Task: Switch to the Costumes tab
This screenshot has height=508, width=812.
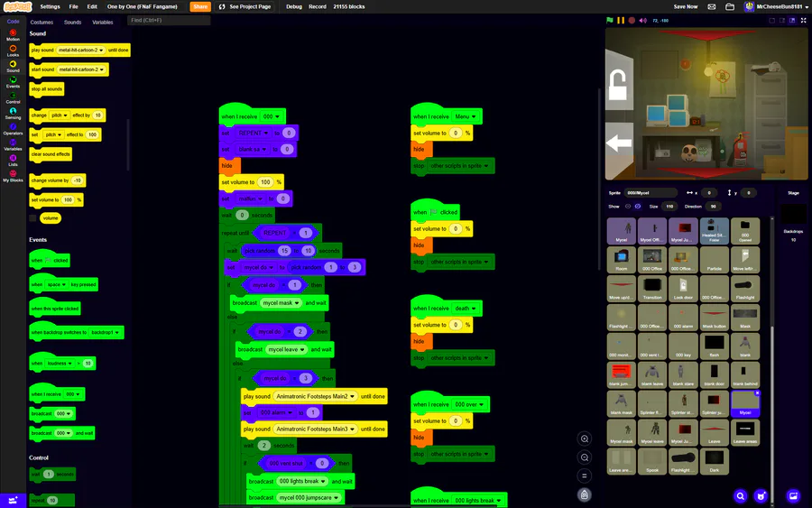Action: (42, 23)
